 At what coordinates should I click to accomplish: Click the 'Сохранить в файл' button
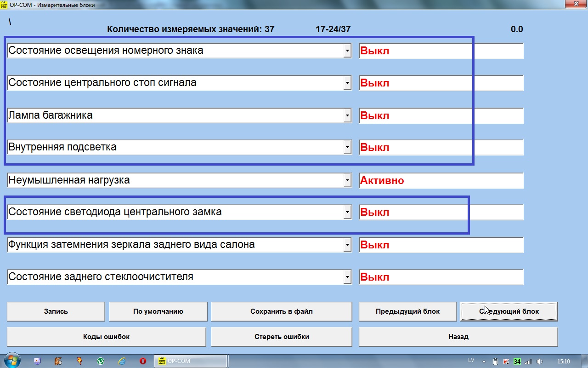[281, 311]
